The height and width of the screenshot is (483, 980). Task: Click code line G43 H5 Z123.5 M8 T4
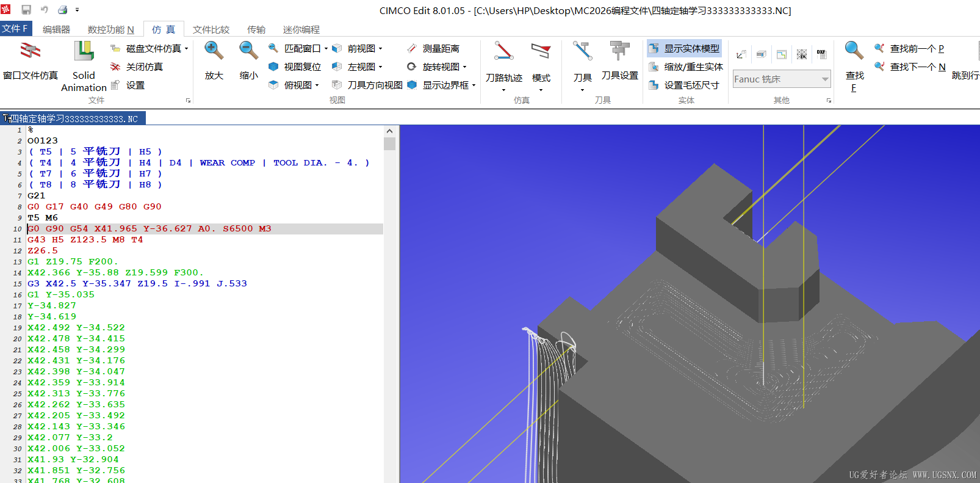point(85,239)
